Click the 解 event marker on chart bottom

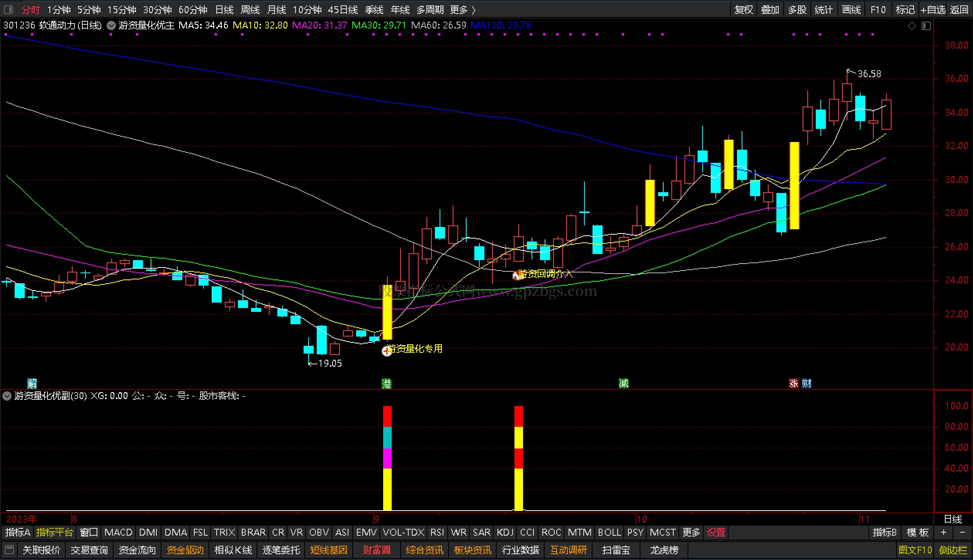[x=32, y=383]
